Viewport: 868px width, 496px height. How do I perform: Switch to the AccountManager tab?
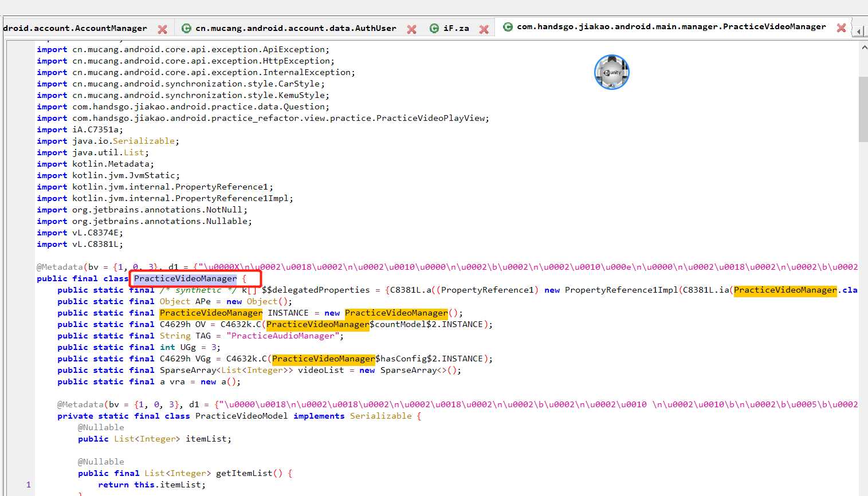click(x=74, y=28)
